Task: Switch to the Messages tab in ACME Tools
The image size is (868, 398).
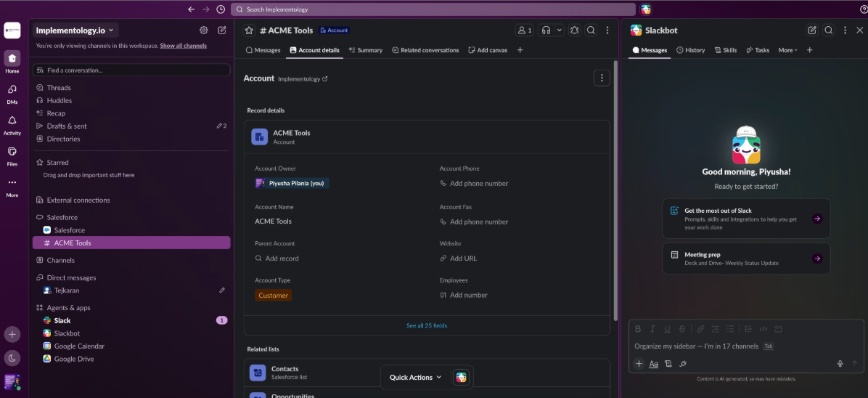Action: (263, 50)
